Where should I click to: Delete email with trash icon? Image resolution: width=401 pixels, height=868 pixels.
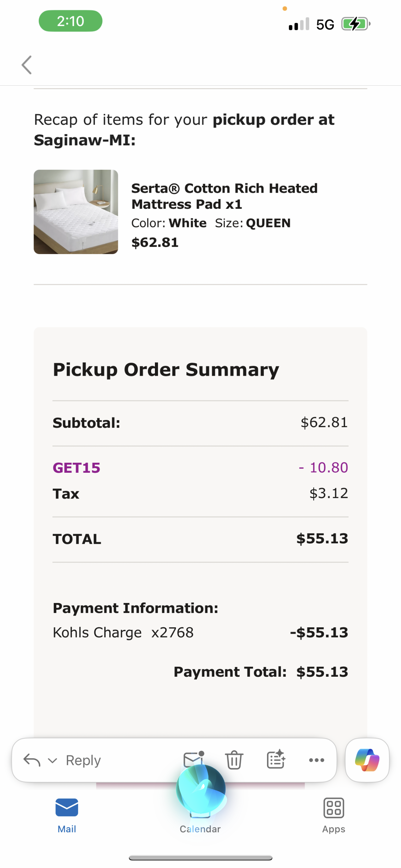click(x=234, y=760)
